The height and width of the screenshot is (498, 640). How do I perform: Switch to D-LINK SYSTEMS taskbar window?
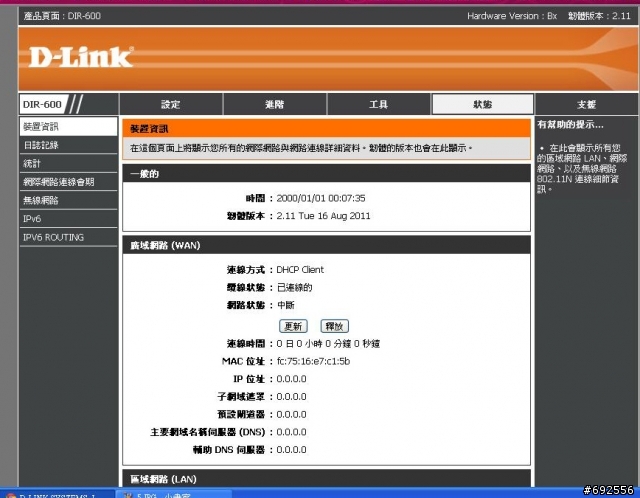57,494
